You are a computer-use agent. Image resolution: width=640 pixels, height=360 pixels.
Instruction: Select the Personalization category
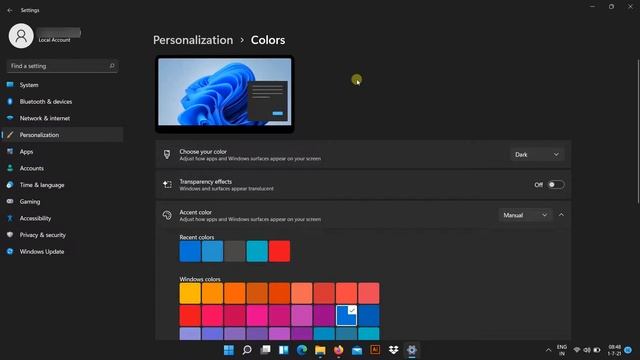tap(62, 135)
